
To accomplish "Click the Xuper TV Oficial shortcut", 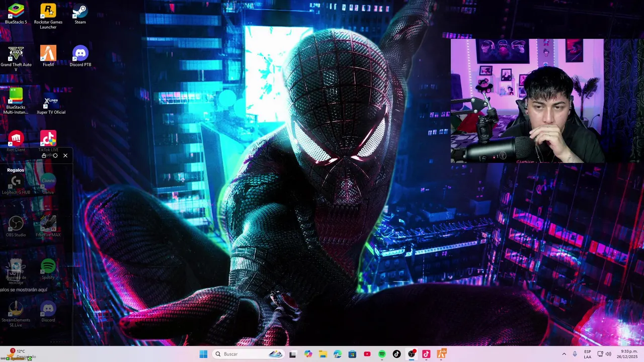I will [51, 104].
